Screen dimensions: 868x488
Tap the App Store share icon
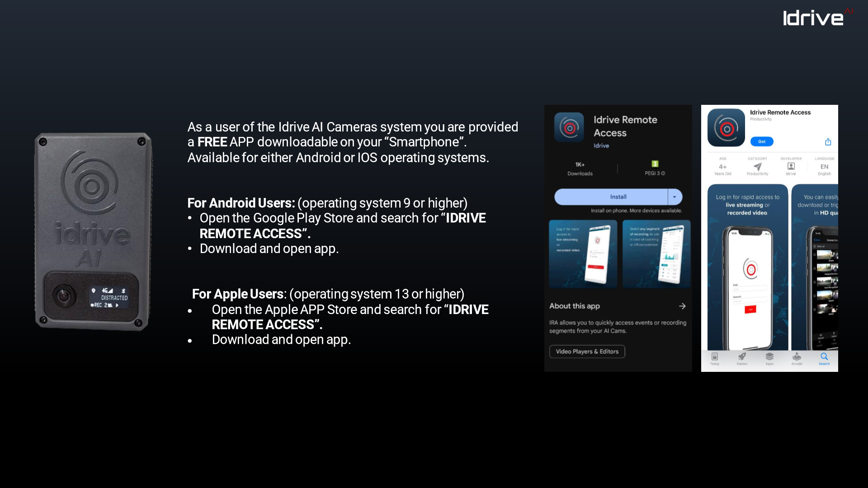828,142
